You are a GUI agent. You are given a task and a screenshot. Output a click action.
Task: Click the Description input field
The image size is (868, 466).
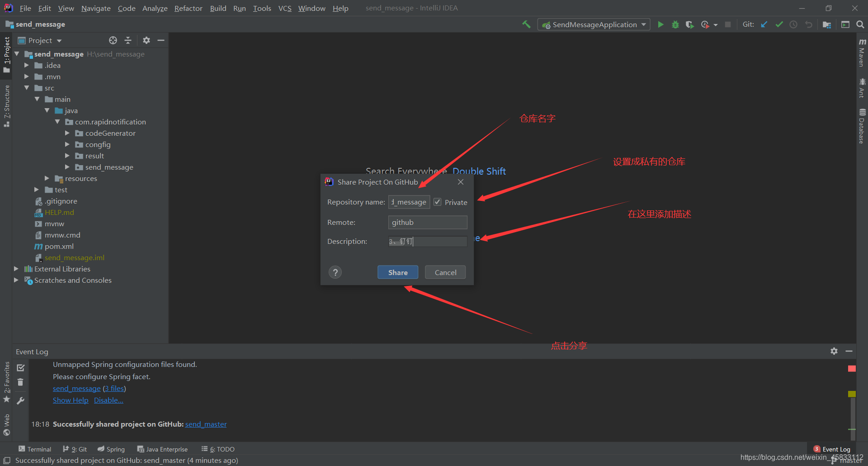427,242
